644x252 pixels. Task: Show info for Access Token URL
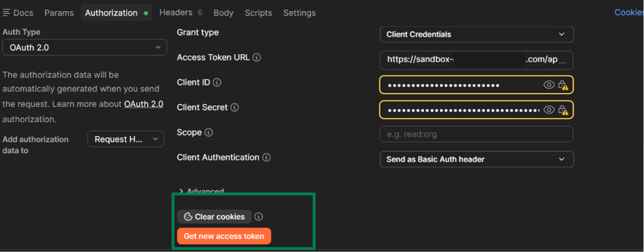click(x=257, y=58)
